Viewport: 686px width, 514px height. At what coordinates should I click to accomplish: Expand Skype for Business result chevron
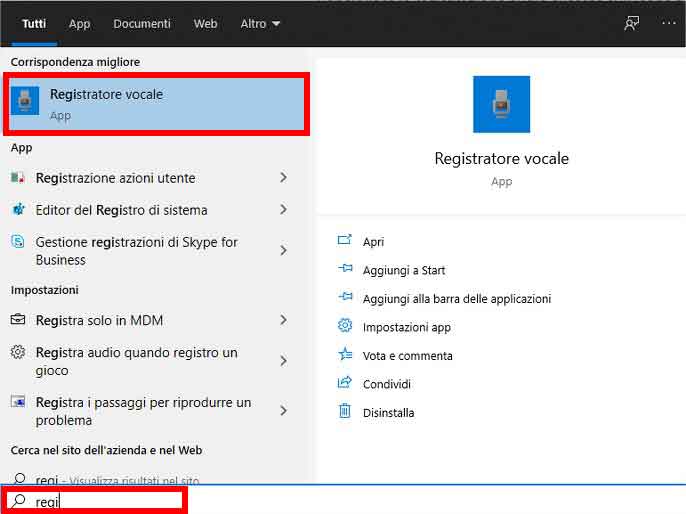(x=284, y=250)
